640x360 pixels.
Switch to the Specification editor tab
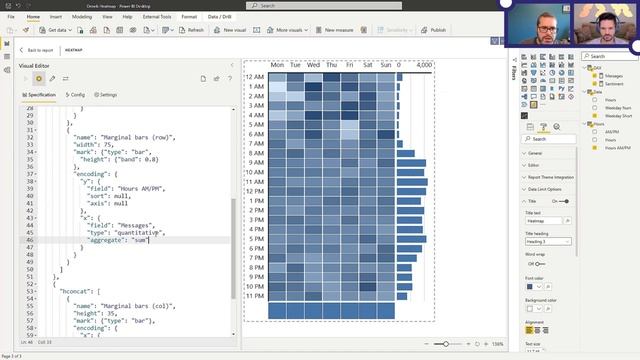tap(39, 95)
